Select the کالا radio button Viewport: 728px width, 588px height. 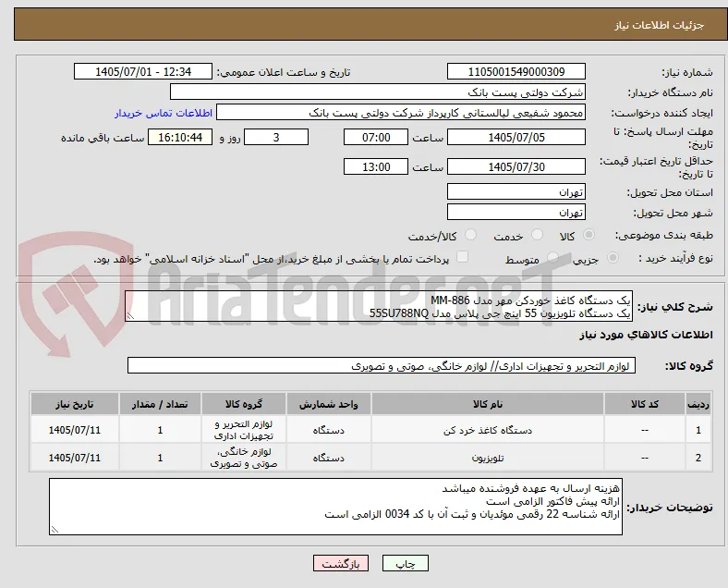point(588,235)
